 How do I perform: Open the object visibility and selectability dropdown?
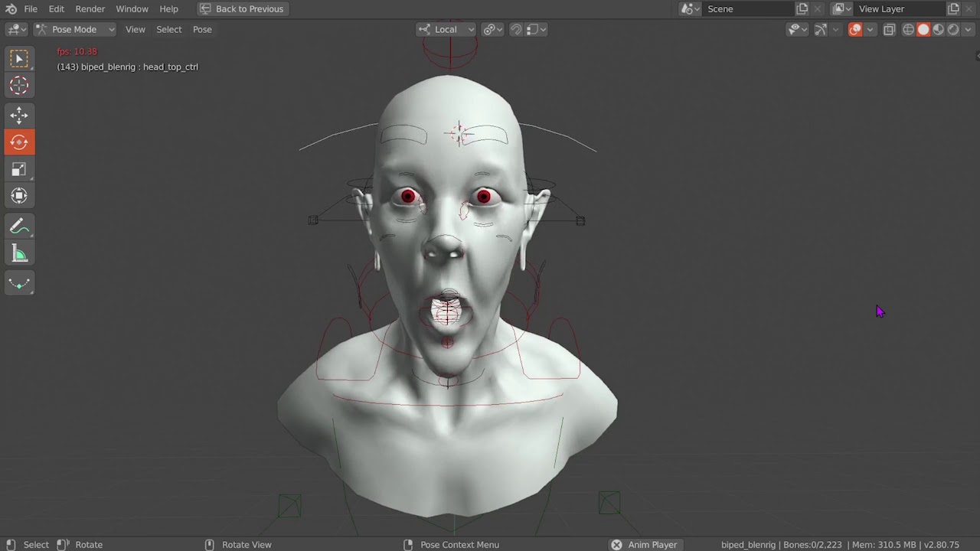(x=797, y=29)
